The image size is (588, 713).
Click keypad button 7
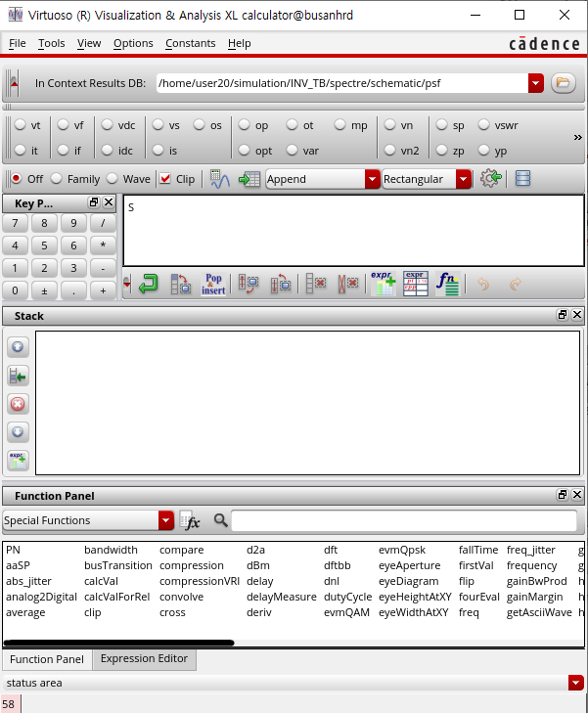(15, 223)
